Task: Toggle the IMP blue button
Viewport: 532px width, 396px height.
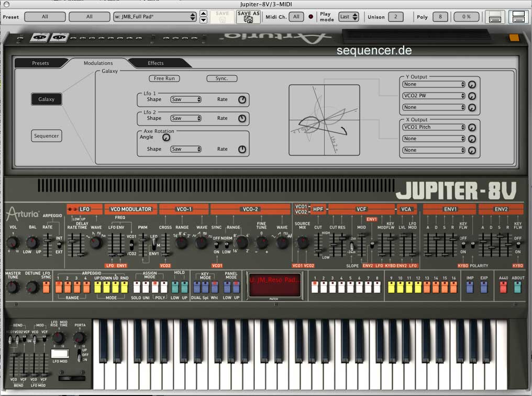Action: [x=470, y=287]
